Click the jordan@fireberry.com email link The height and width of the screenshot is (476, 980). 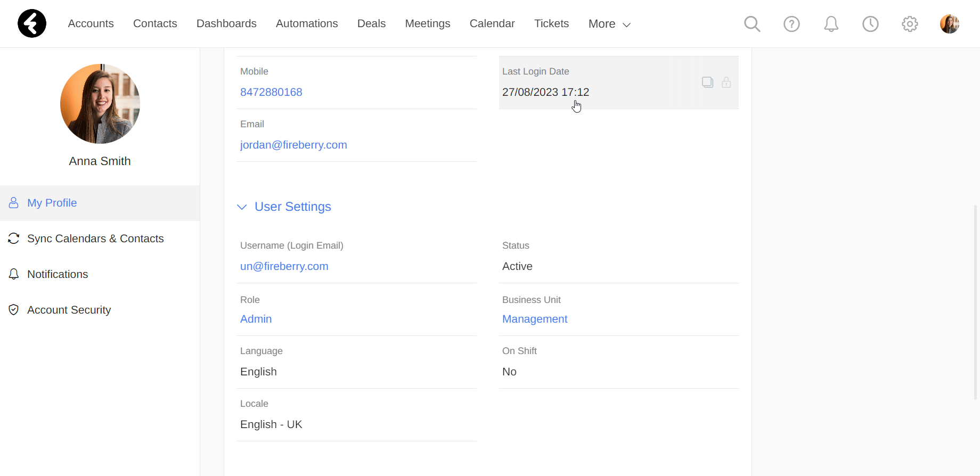click(293, 145)
